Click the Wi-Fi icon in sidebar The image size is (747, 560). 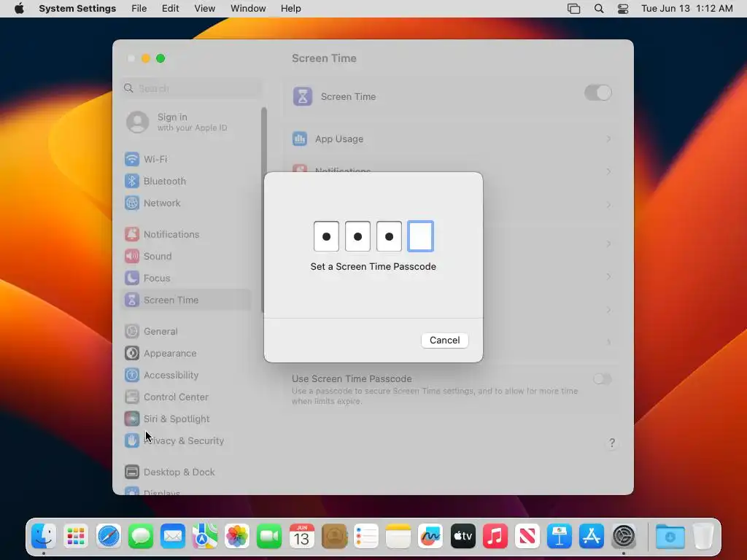click(132, 159)
